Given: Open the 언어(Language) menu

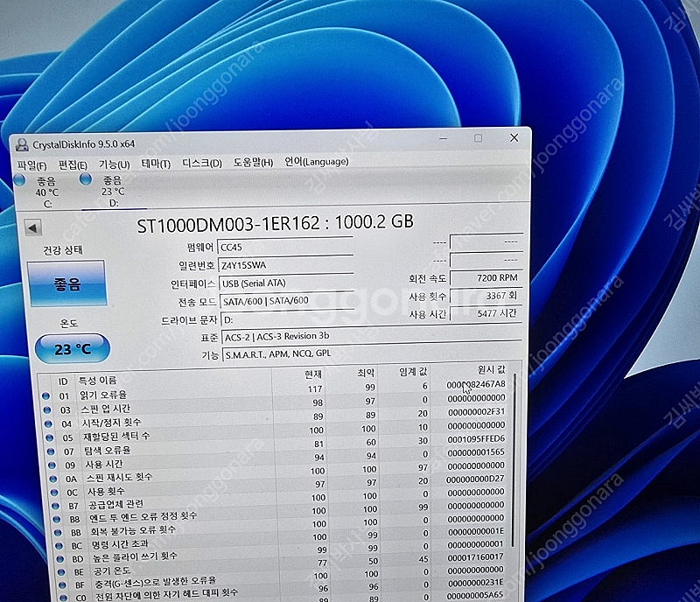Looking at the screenshot, I should pos(317,162).
